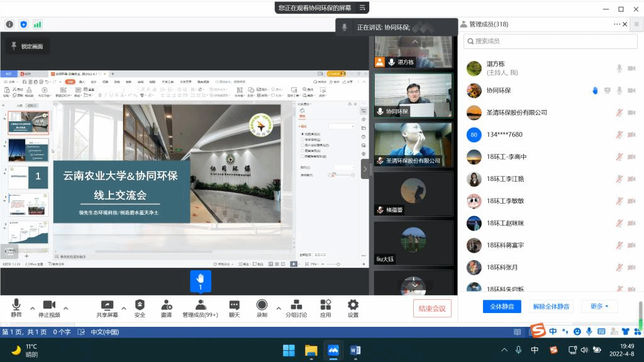Expand the arrow next to 共享屏幕
The height and width of the screenshot is (362, 644).
(123, 308)
